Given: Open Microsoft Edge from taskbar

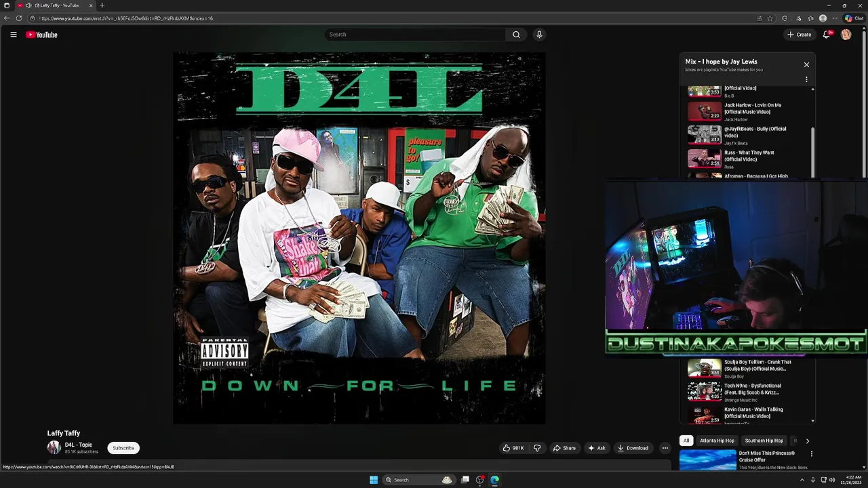Looking at the screenshot, I should coord(495,480).
